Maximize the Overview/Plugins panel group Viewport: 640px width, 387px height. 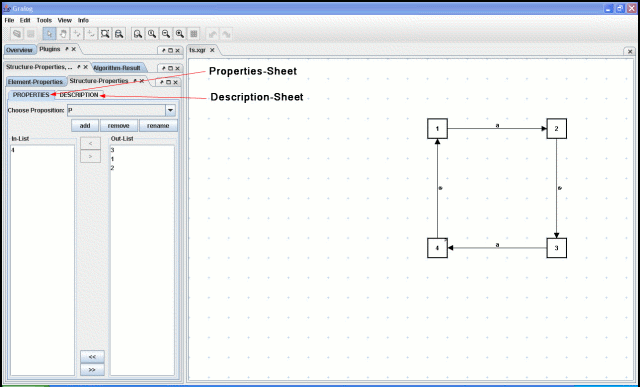[171, 51]
